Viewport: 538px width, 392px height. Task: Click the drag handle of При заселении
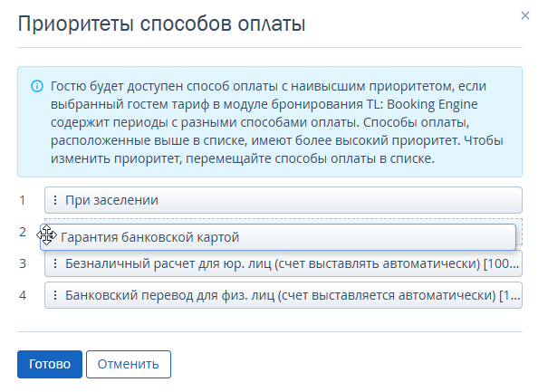pyautogui.click(x=55, y=200)
